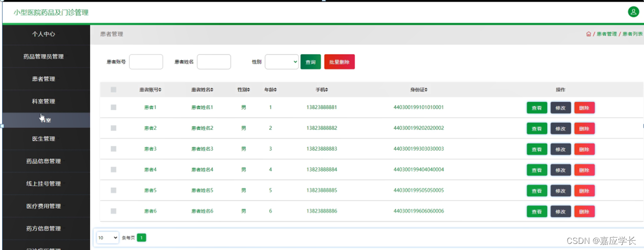Image resolution: width=644 pixels, height=250 pixels.
Task: Open the user avatar icon in header
Action: (633, 12)
